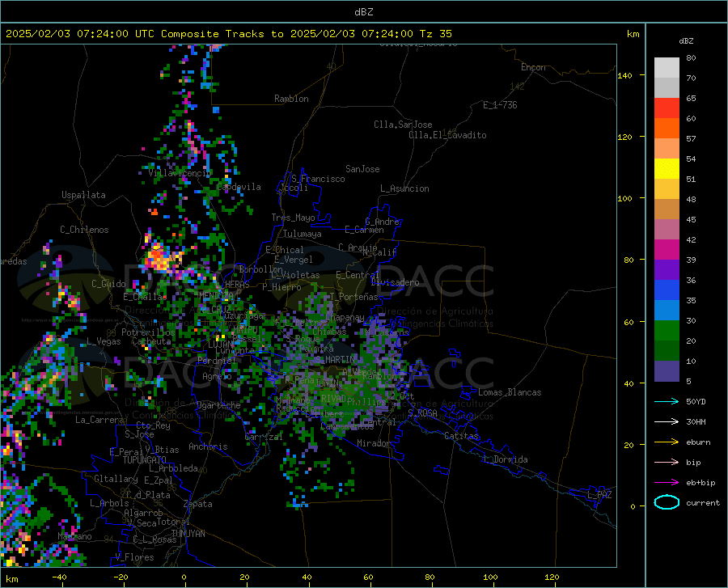Click the 'Manzano' map label
This screenshot has width=728, height=588.
(74, 536)
